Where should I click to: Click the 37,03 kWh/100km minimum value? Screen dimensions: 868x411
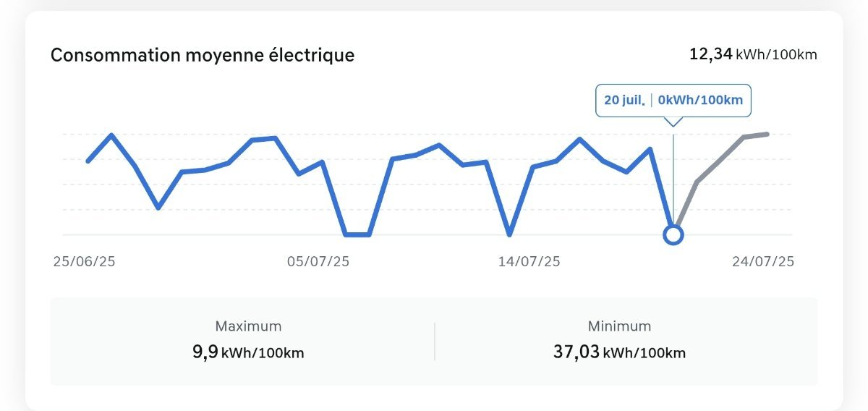pyautogui.click(x=619, y=353)
